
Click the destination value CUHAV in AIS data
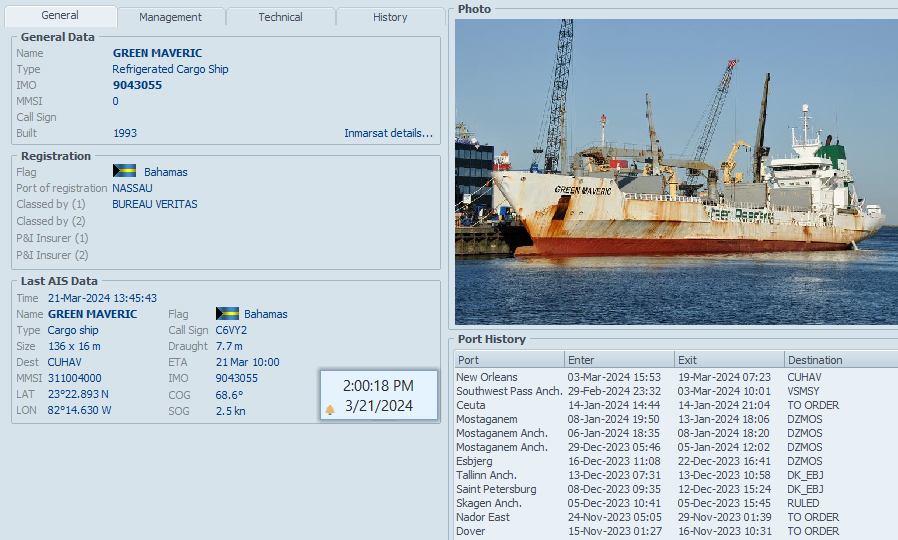pyautogui.click(x=64, y=362)
